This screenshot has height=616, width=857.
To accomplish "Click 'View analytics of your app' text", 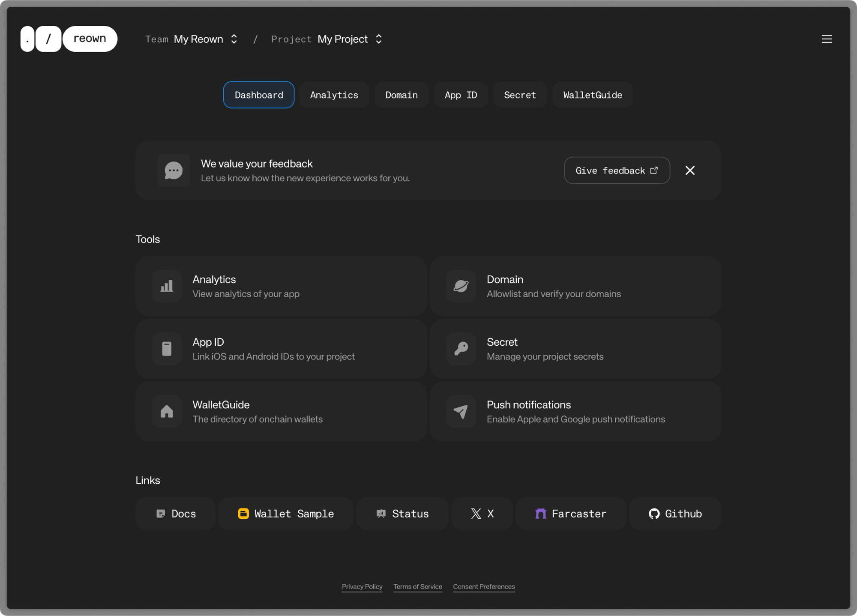I will point(246,294).
